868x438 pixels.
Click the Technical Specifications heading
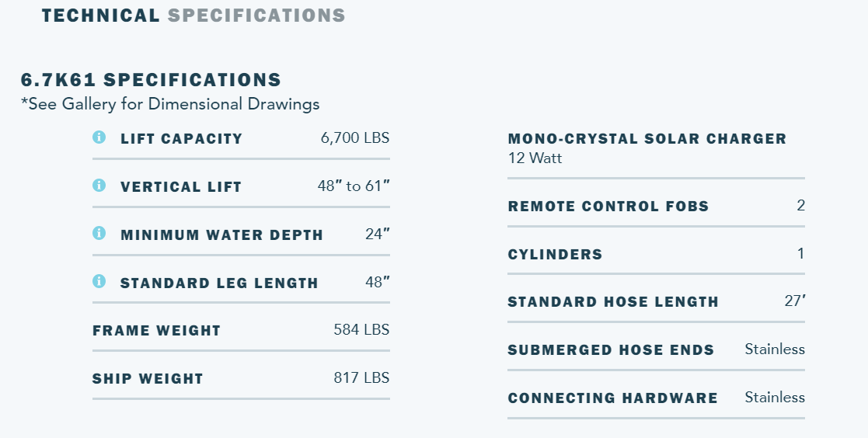point(193,16)
